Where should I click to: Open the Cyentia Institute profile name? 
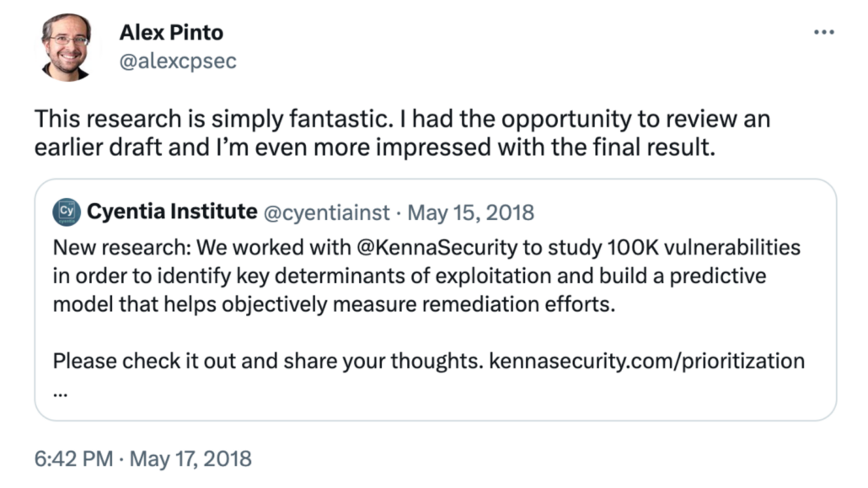click(x=172, y=212)
